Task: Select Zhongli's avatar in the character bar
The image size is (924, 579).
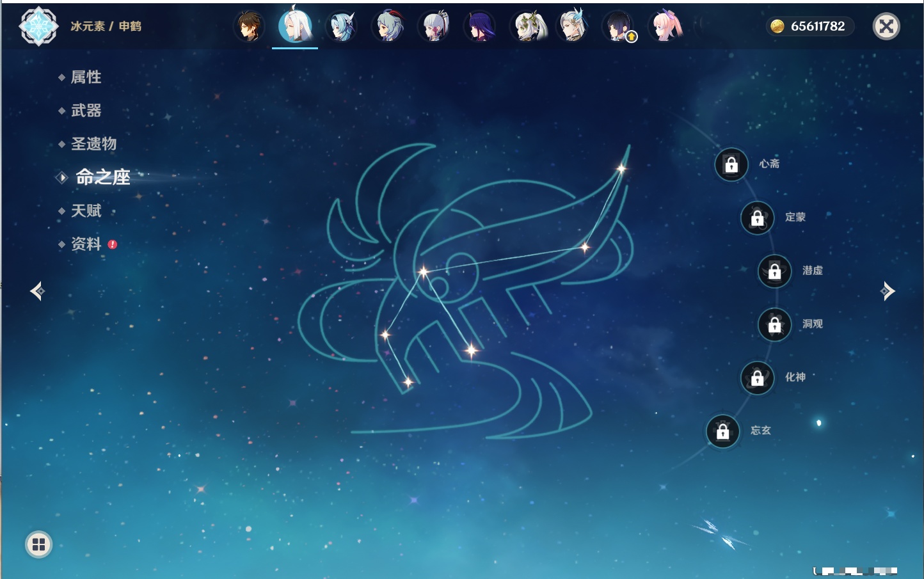Action: click(249, 27)
